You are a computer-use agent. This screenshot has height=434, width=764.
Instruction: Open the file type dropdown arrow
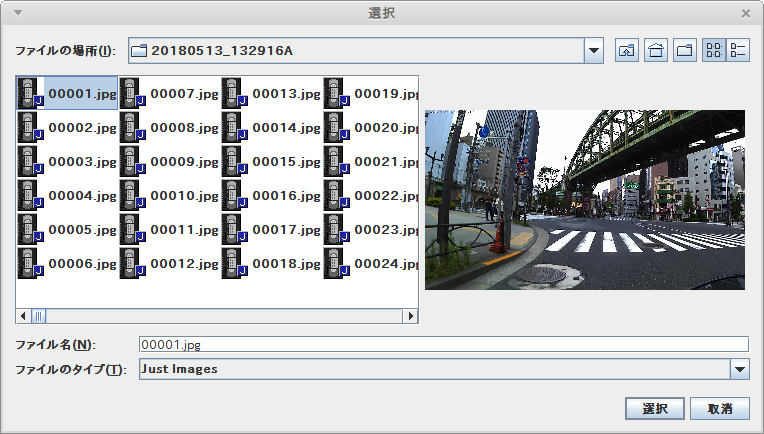click(740, 369)
